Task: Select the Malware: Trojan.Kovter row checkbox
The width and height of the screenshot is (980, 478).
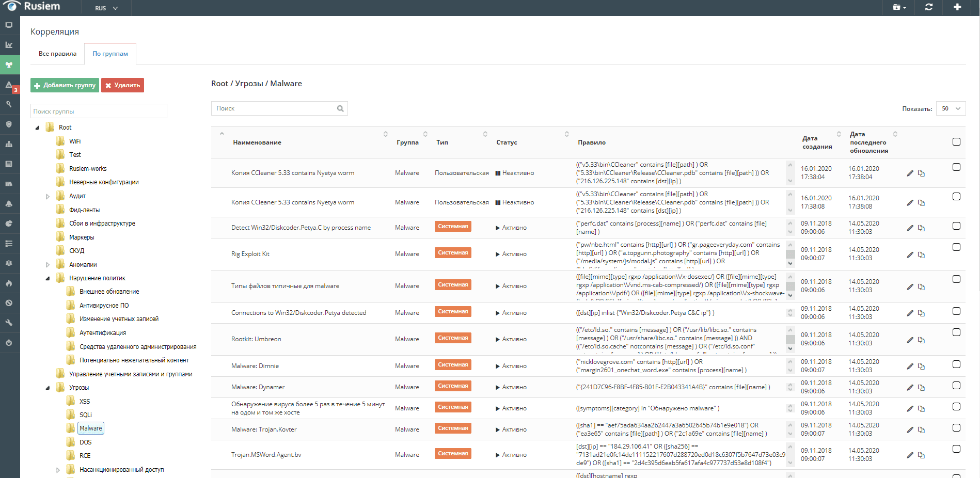Action: (x=956, y=428)
